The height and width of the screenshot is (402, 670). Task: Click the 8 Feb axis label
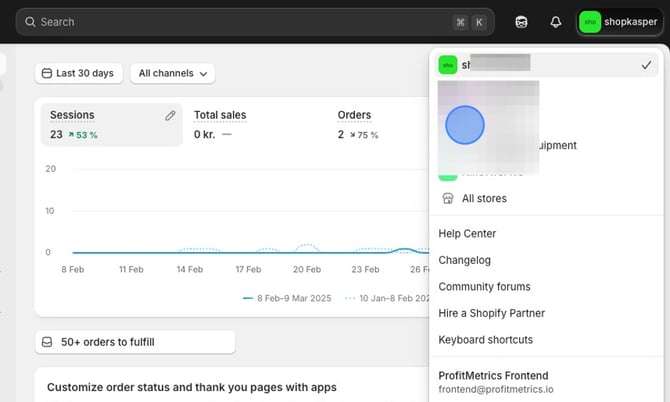tap(73, 270)
